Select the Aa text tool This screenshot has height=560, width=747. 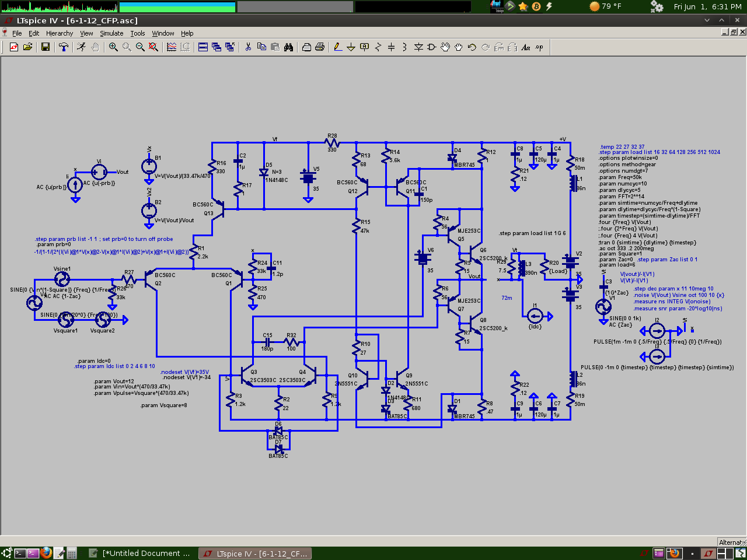pyautogui.click(x=526, y=47)
